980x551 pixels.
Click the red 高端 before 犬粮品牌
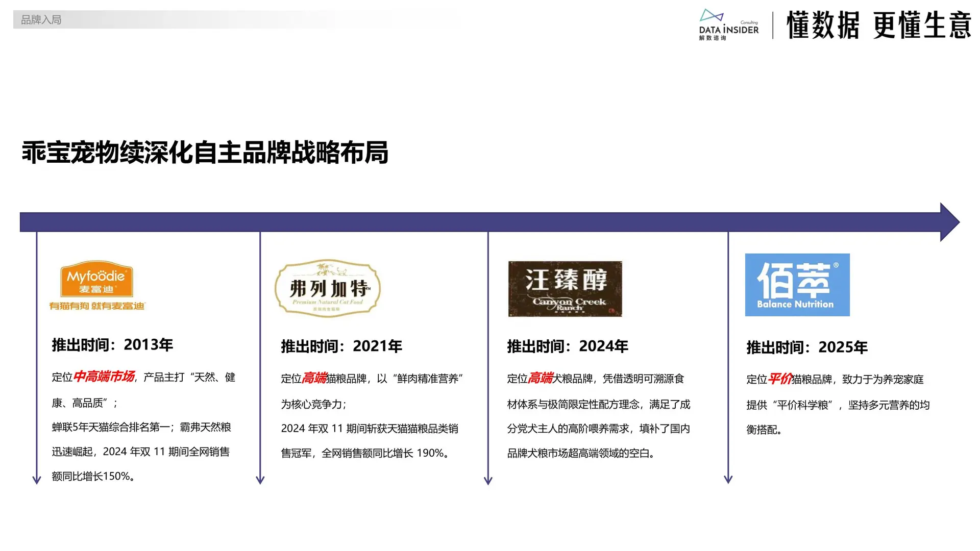pos(541,379)
